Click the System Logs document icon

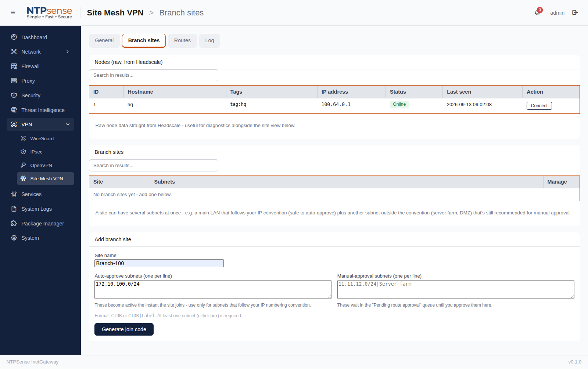click(x=14, y=209)
